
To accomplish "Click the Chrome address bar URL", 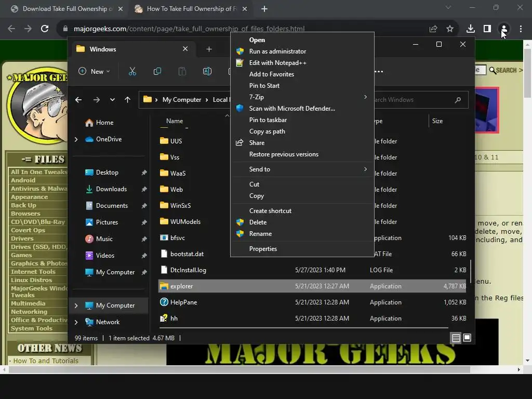I will 189,29.
